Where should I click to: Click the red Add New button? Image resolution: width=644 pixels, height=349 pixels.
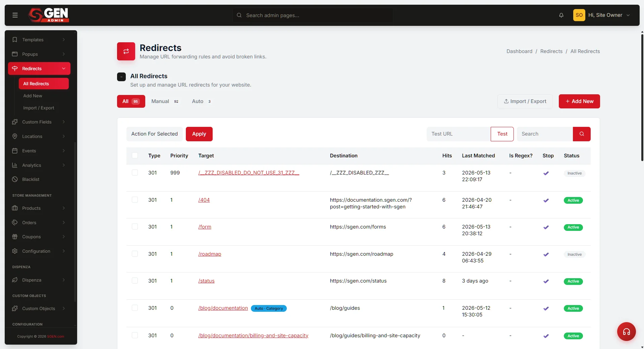[579, 101]
